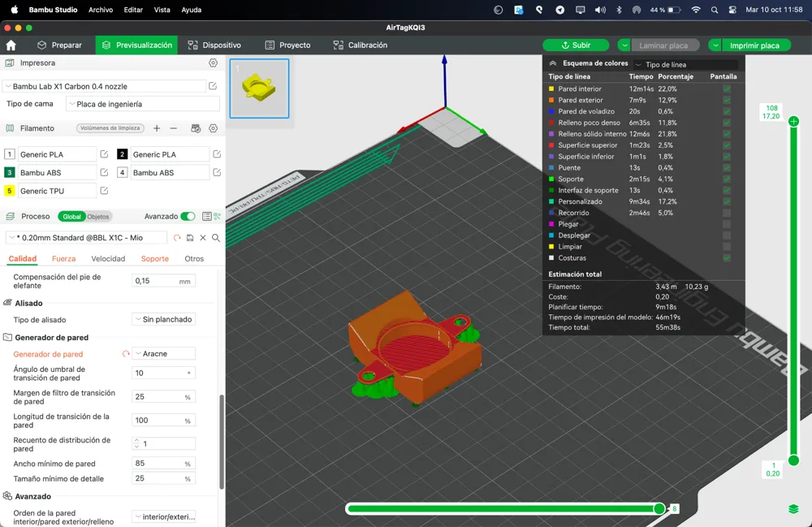This screenshot has width=812, height=527.
Task: Remove a filament with minus icon
Action: point(174,128)
